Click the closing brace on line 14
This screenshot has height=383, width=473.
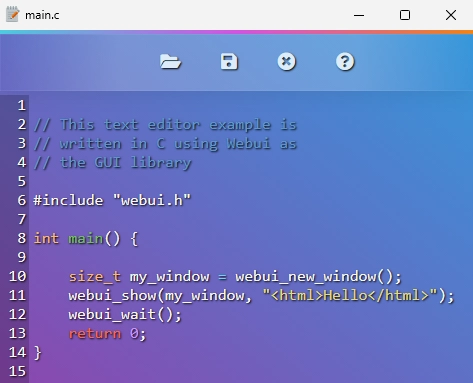point(38,353)
